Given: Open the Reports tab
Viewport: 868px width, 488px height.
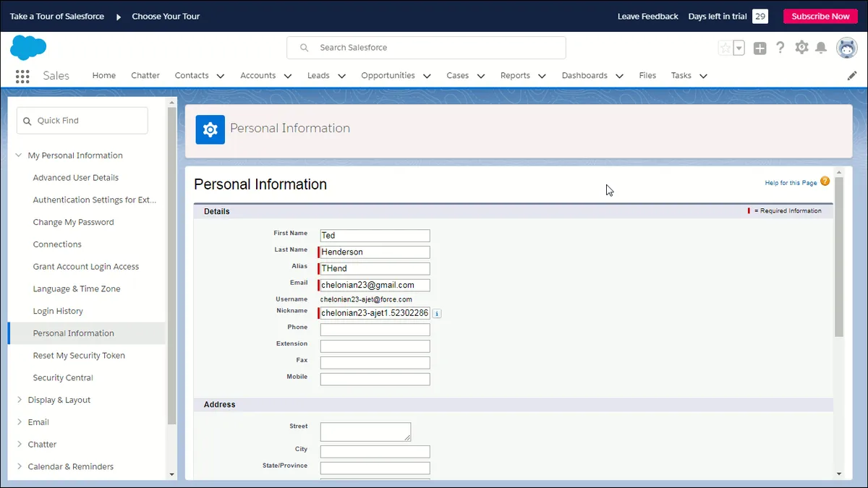Looking at the screenshot, I should (x=515, y=75).
